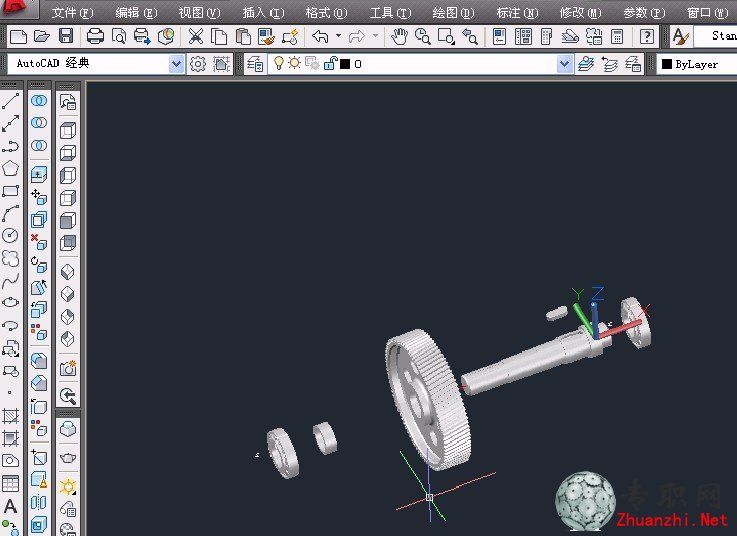Click layer 0 black color swatch
The height and width of the screenshot is (536, 737).
pos(345,64)
